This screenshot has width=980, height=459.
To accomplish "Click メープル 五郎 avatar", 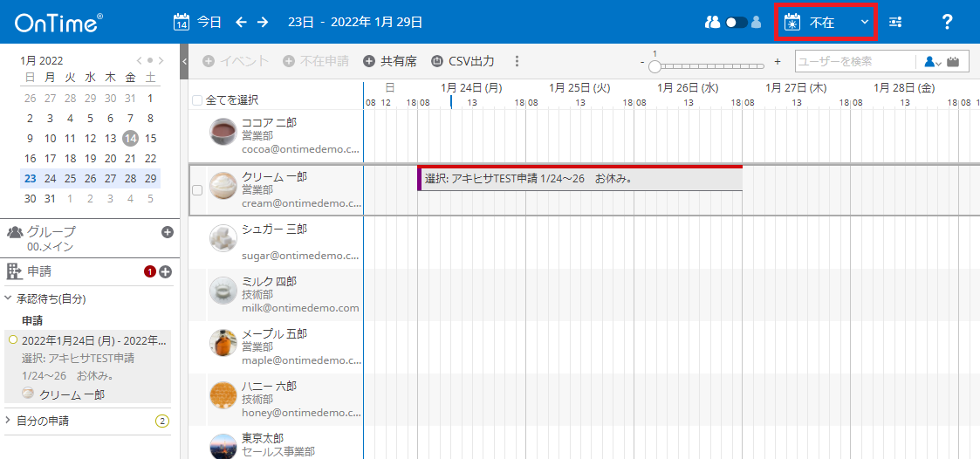I will coord(223,343).
